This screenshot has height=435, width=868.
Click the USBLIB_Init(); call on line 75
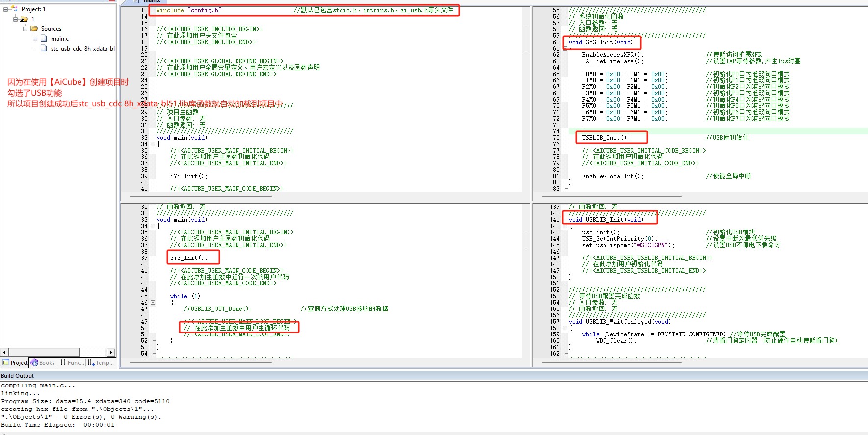coord(605,138)
